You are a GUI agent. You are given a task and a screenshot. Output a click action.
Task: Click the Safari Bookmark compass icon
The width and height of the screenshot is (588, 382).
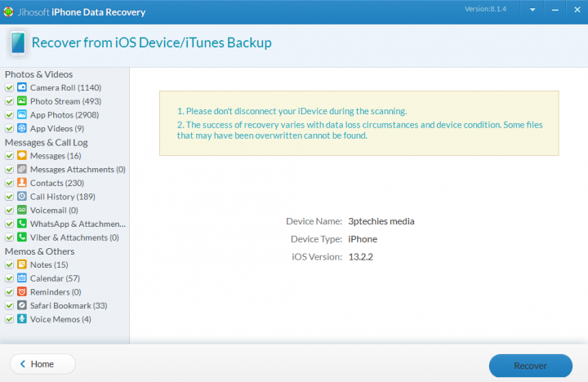22,305
